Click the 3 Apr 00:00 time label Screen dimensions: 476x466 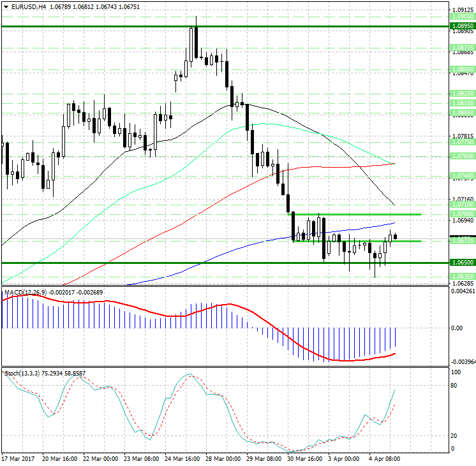(x=344, y=459)
